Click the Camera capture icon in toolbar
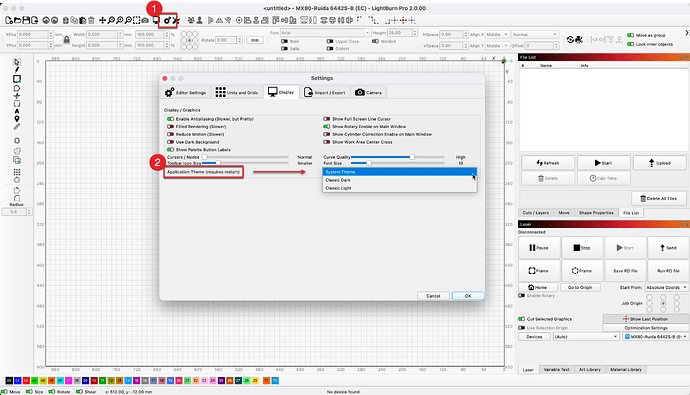 point(145,20)
